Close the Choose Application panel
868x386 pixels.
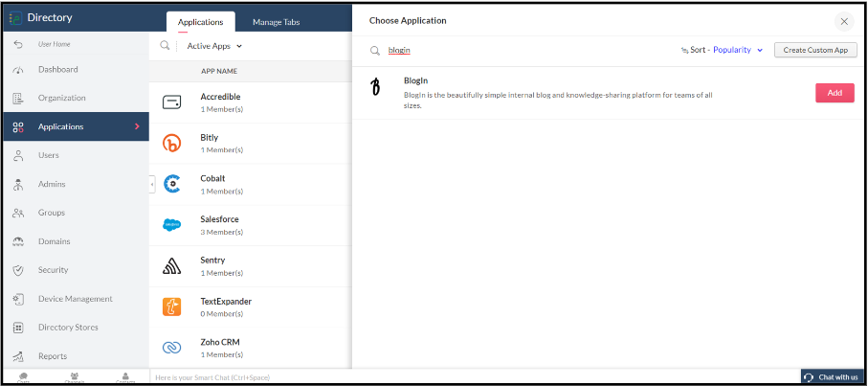pos(844,22)
